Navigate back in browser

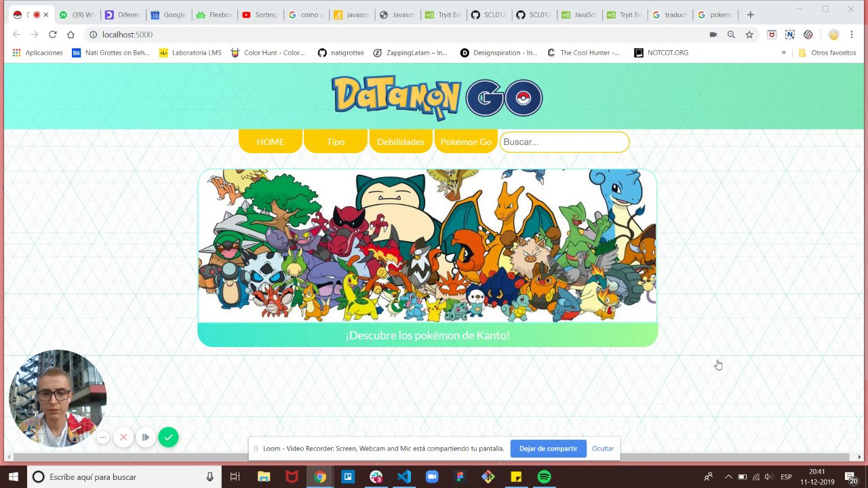click(16, 35)
